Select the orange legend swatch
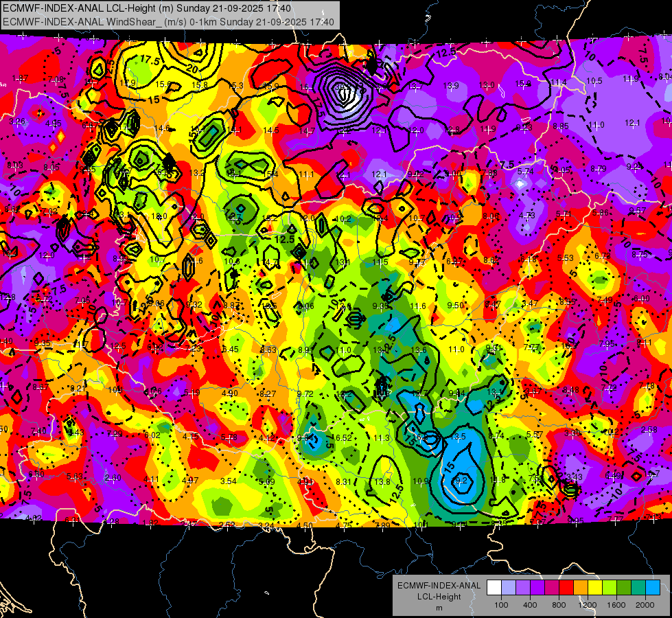 581,588
